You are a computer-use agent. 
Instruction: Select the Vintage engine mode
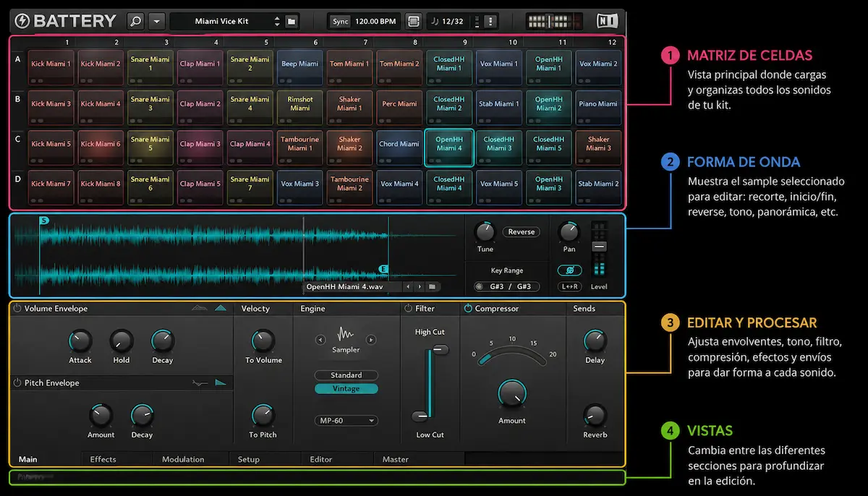[x=346, y=389]
